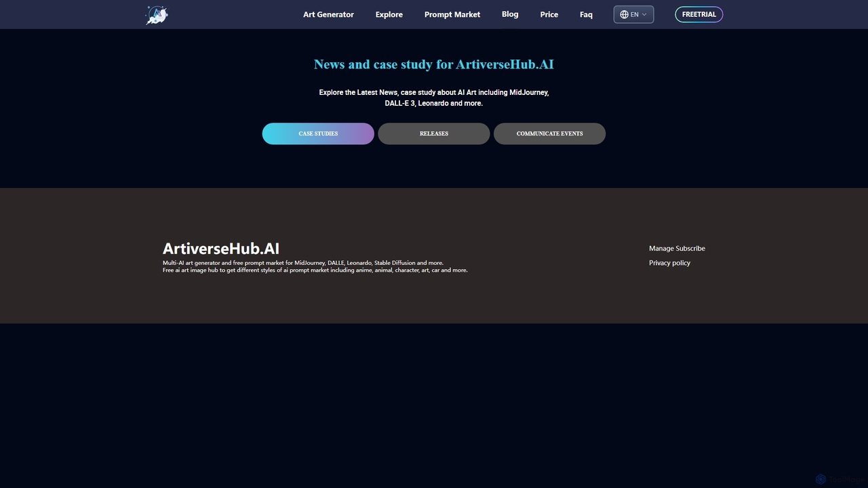
Task: Click the 'Explore the Latest News' description text
Action: tap(434, 98)
